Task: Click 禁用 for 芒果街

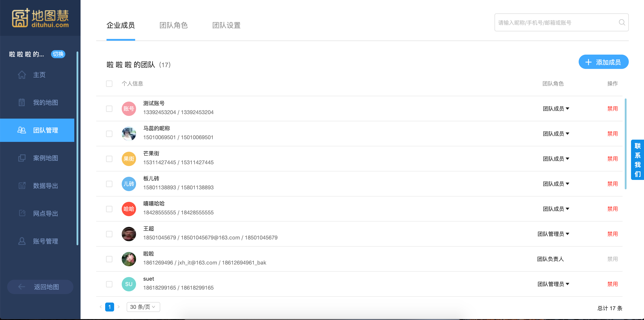Action: pos(612,159)
